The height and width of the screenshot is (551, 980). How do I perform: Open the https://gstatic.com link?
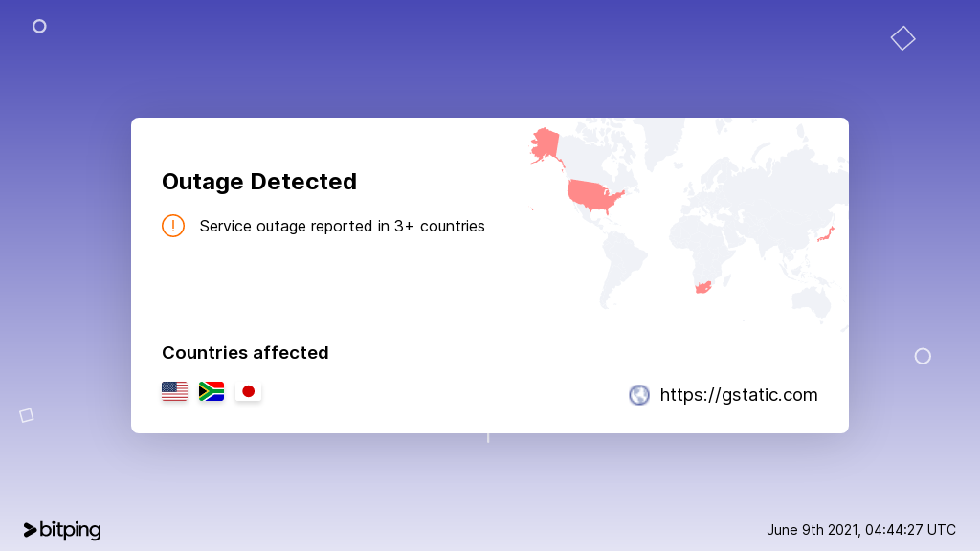click(738, 395)
